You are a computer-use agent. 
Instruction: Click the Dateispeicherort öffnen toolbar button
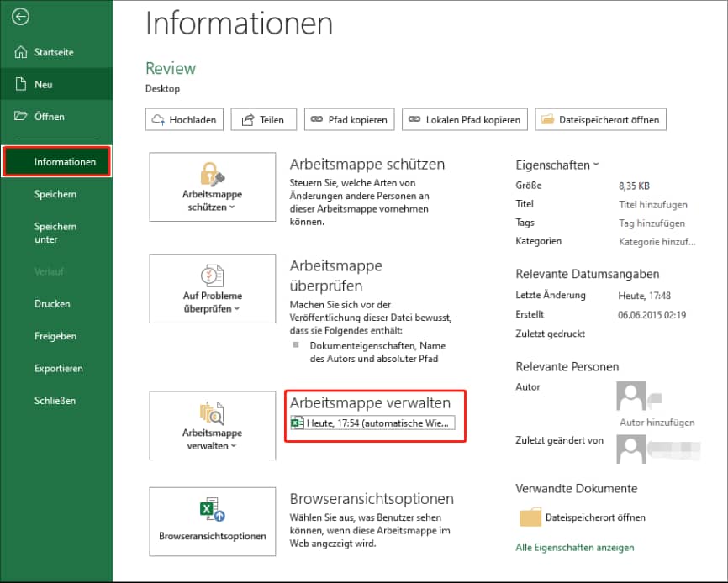(x=600, y=119)
